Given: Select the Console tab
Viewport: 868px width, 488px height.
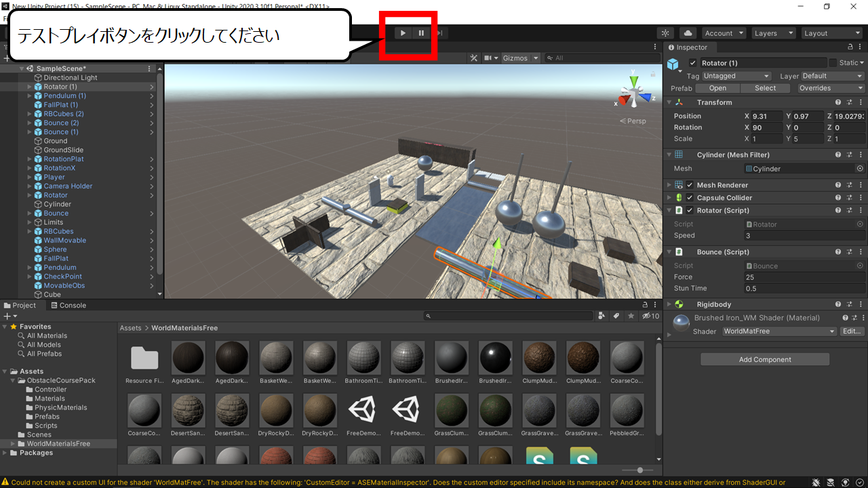Looking at the screenshot, I should [x=68, y=306].
